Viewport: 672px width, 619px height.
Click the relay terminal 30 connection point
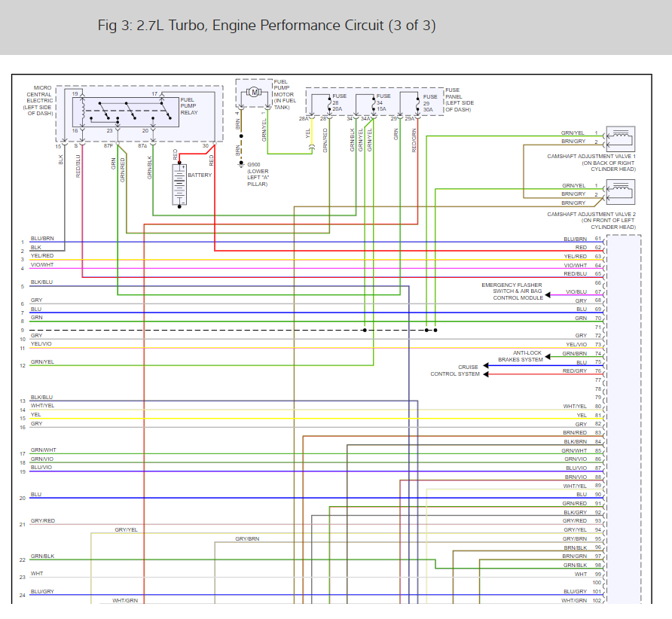pos(214,144)
